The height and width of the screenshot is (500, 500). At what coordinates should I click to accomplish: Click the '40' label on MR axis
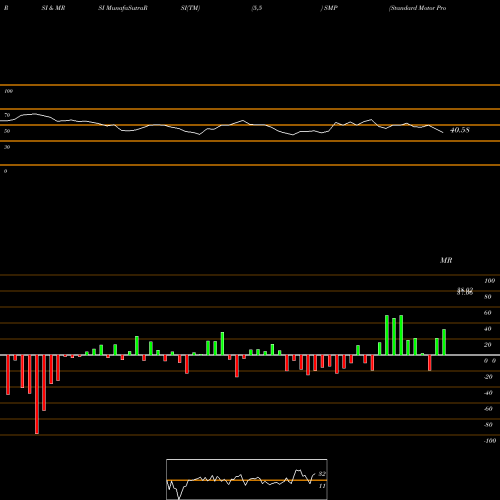[488, 329]
